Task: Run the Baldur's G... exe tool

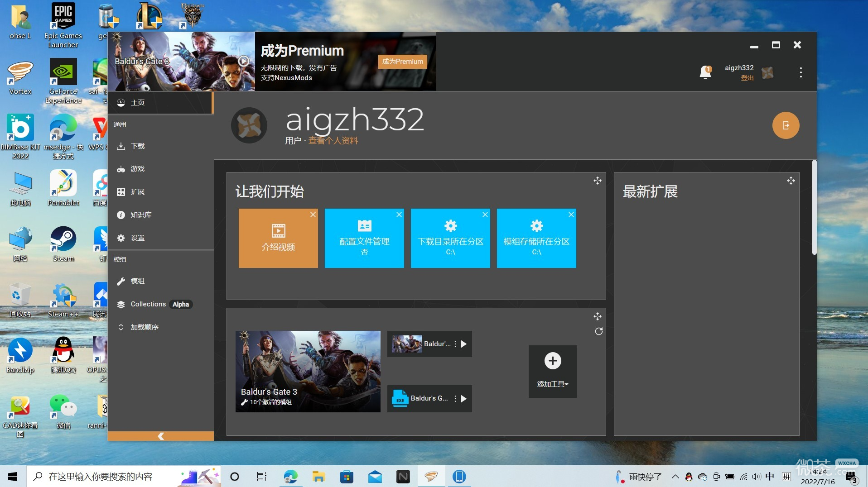Action: (x=463, y=399)
